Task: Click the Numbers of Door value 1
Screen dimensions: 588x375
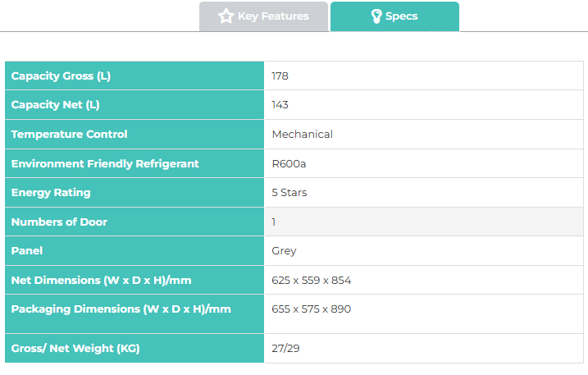Action: (x=274, y=222)
